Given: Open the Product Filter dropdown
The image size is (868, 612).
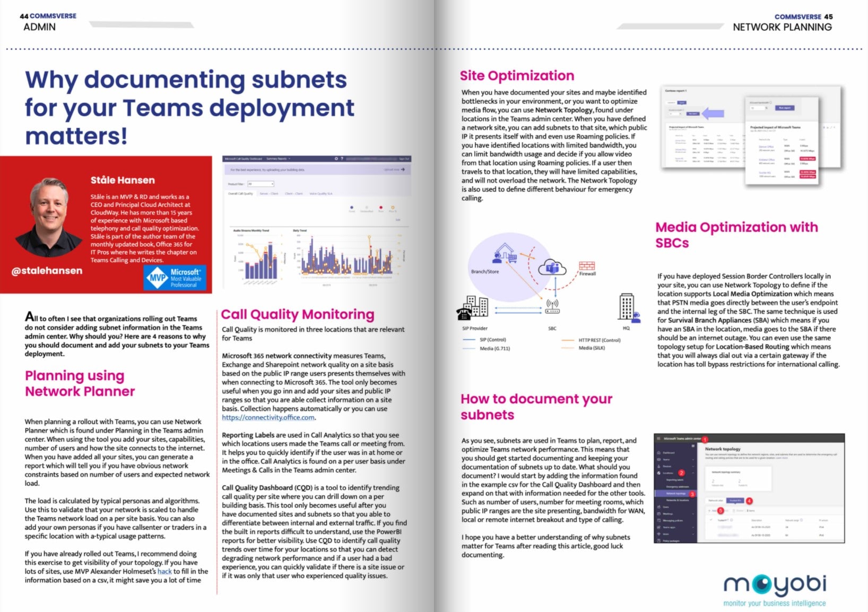Looking at the screenshot, I should 261,184.
